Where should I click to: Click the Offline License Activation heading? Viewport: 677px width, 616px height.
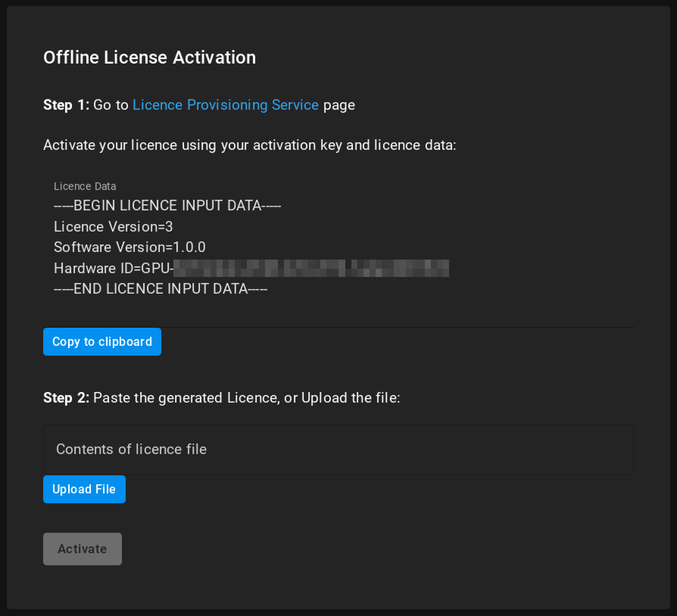[x=149, y=58]
